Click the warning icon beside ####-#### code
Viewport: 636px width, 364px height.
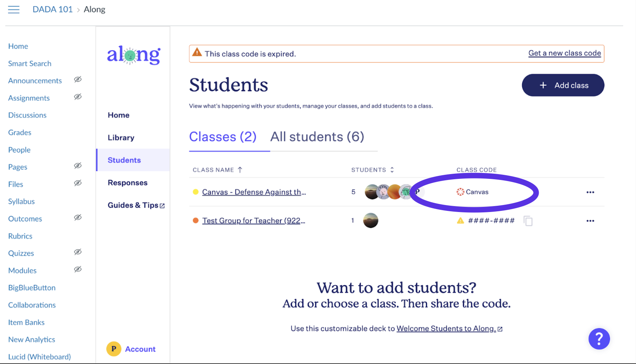(460, 221)
